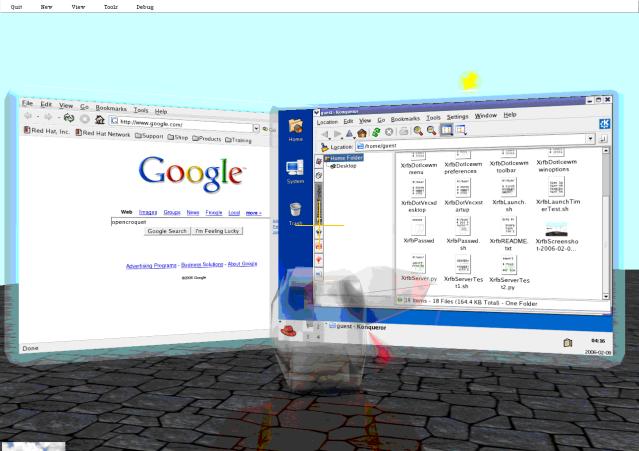639x451 pixels.
Task: Select the Tree View button in Konqueror
Action: [461, 130]
